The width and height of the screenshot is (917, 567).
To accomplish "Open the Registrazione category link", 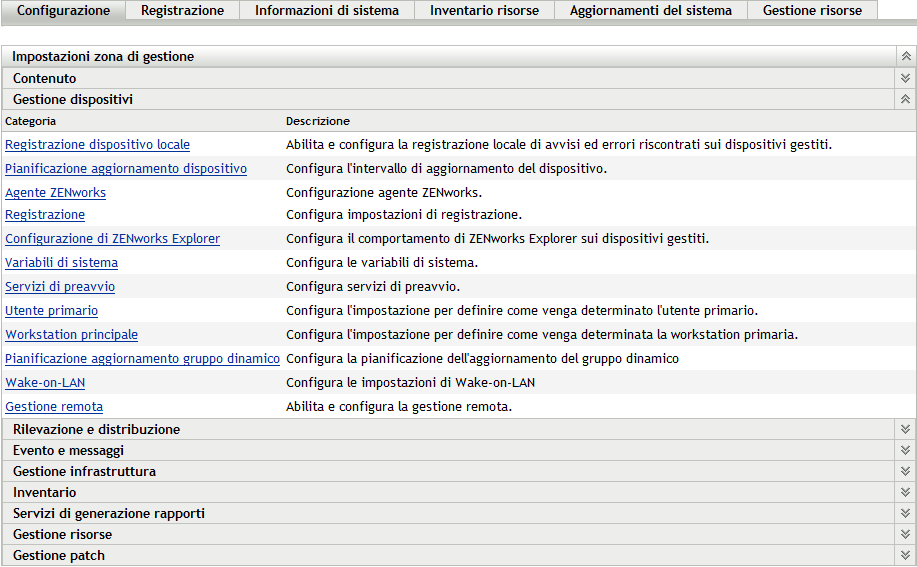I will 45,215.
